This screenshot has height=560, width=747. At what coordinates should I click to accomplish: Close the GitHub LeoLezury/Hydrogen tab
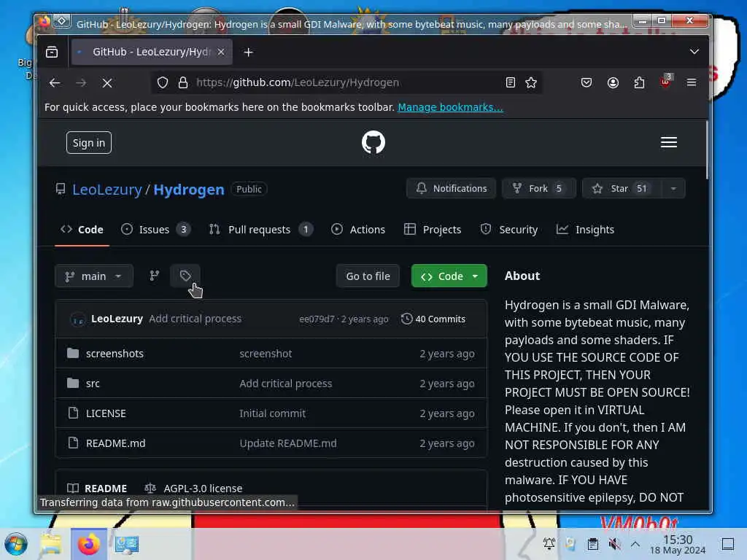click(x=221, y=52)
